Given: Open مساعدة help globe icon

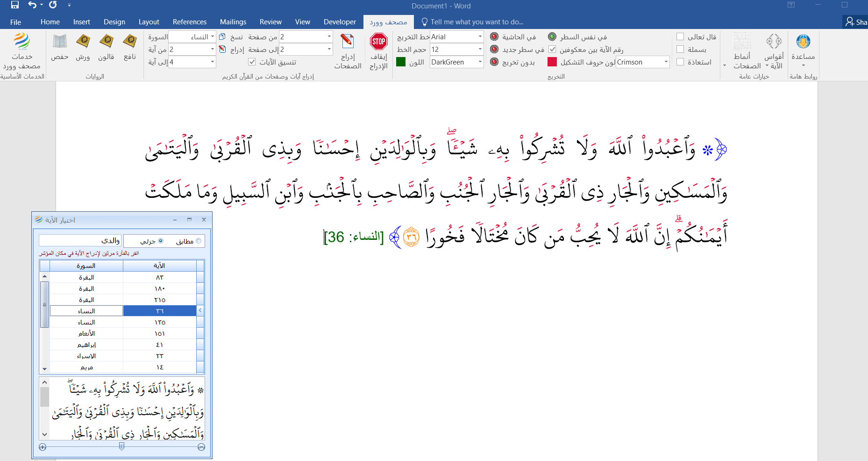Looking at the screenshot, I should [803, 41].
